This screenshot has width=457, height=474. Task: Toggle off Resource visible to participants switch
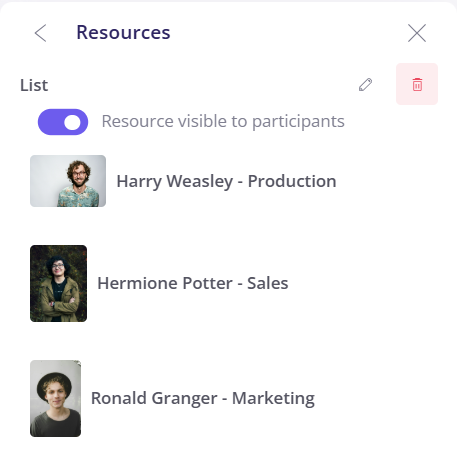coord(63,122)
